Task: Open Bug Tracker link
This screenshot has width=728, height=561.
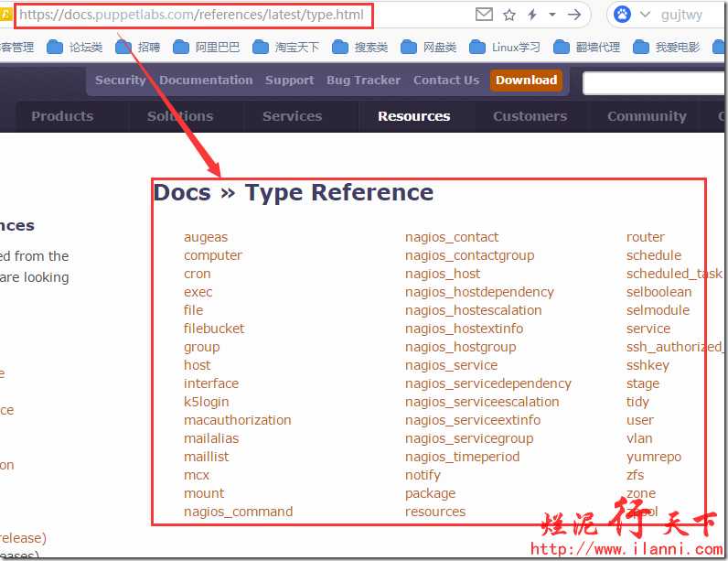Action: click(x=363, y=80)
